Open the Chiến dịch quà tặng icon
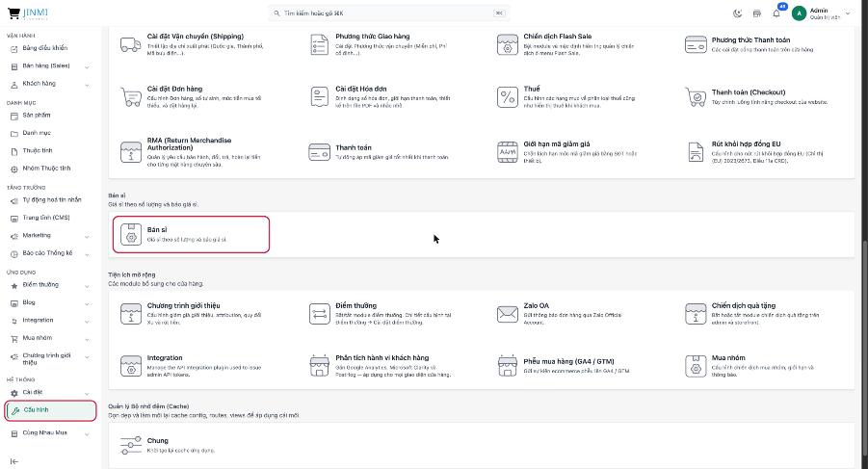The image size is (868, 469). click(x=696, y=314)
